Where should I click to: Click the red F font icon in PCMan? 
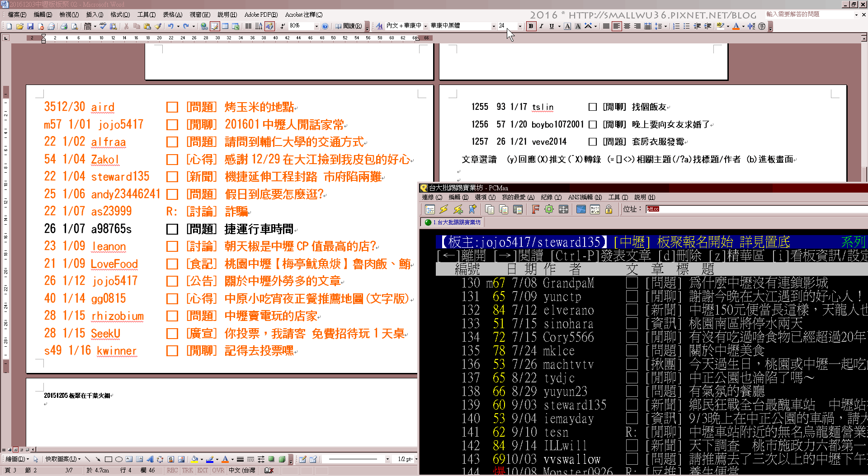(x=535, y=209)
